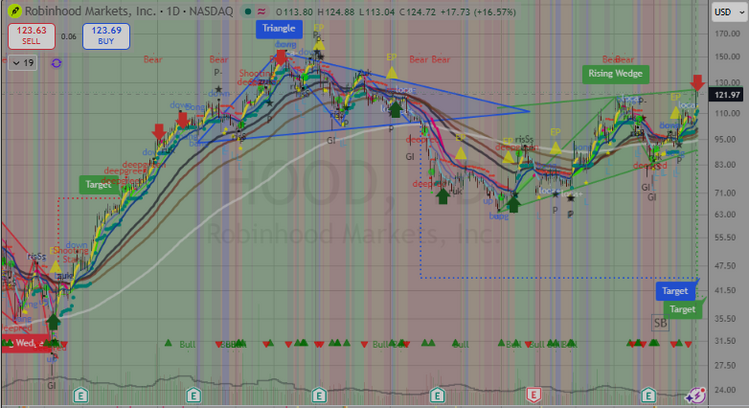Click the BUY button at 123.69
Image resolution: width=749 pixels, height=408 pixels.
(x=106, y=36)
